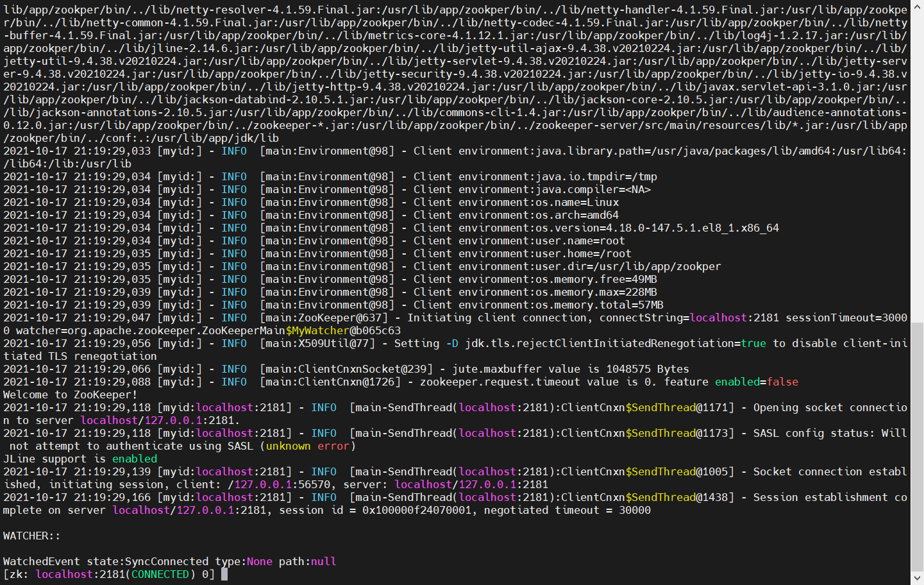This screenshot has height=585, width=924.
Task: Click the orange 'unknown error' text
Action: pos(308,446)
